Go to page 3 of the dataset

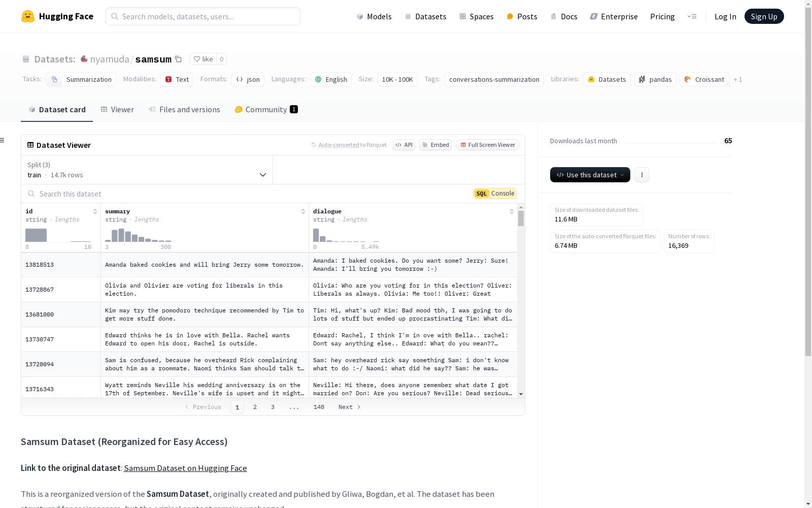pos(273,407)
